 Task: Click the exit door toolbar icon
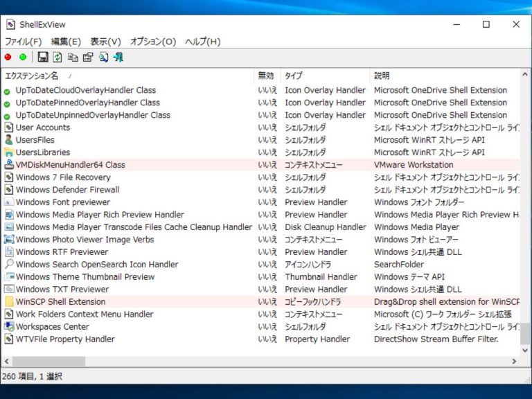pyautogui.click(x=118, y=57)
